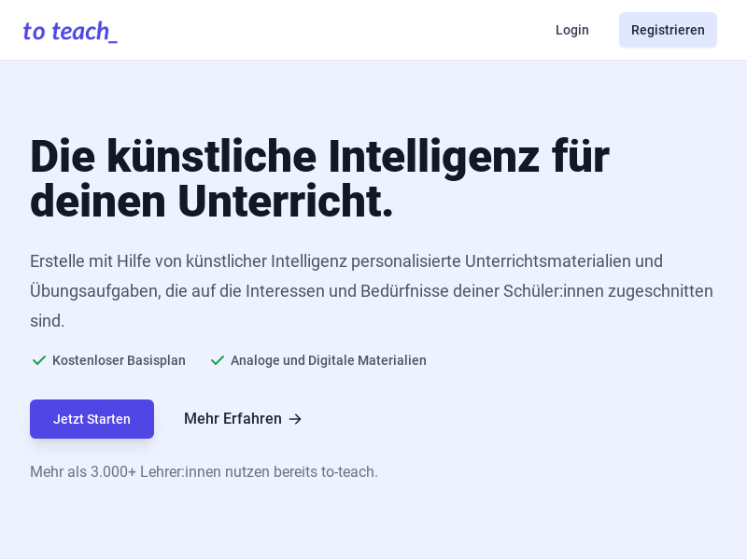This screenshot has width=747, height=560.
Task: Click the Registrieren button
Action: click(x=668, y=30)
